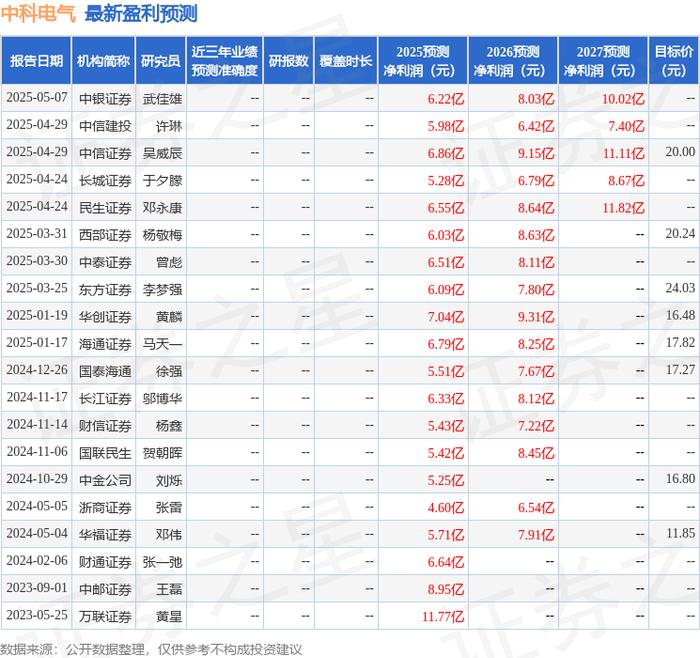Select institution 东方证券
700x658 pixels.
click(x=105, y=289)
